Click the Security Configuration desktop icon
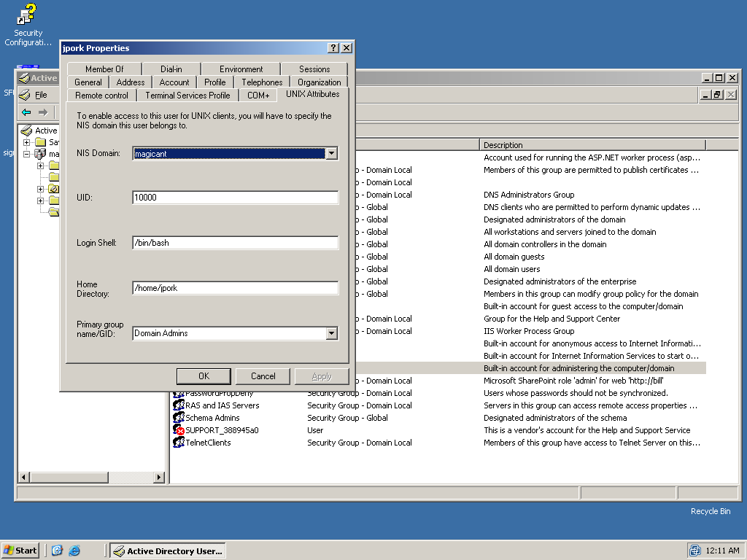The height and width of the screenshot is (560, 747). 28,15
